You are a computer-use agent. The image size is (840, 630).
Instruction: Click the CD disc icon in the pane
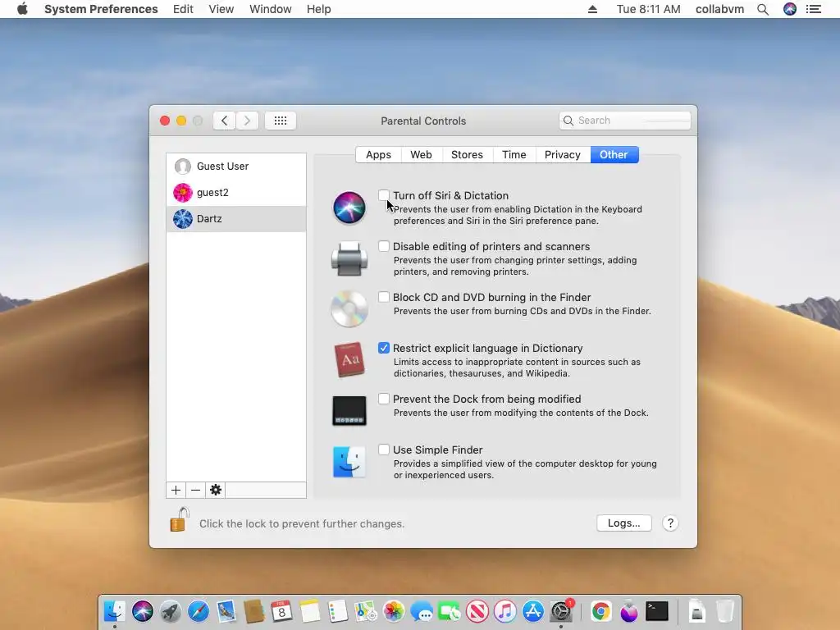point(349,309)
